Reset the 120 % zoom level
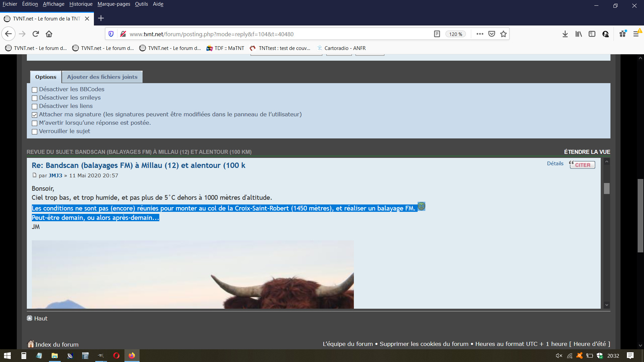 click(x=455, y=34)
